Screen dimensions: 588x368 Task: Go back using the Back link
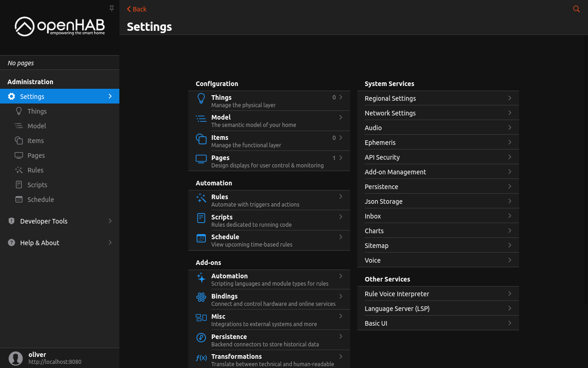tap(137, 9)
